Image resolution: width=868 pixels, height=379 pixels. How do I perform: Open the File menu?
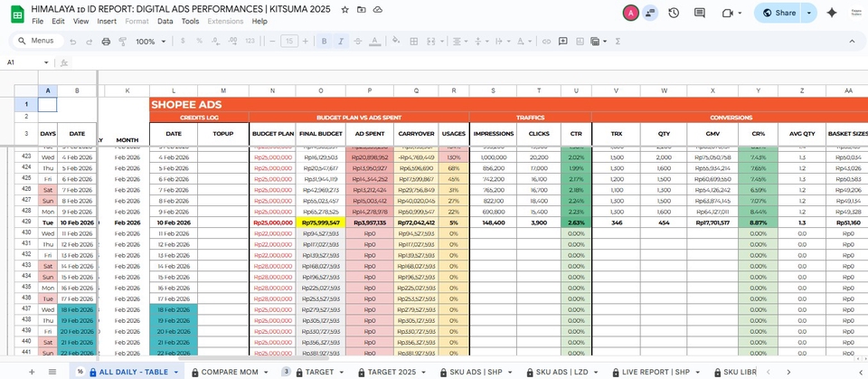click(x=38, y=21)
